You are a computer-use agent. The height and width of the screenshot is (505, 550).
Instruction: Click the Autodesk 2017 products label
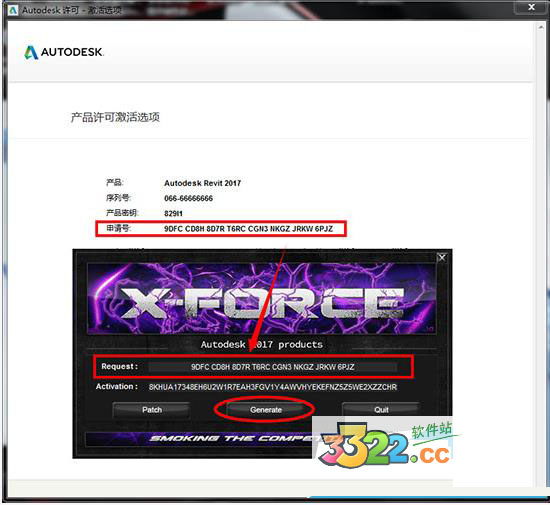(x=262, y=345)
